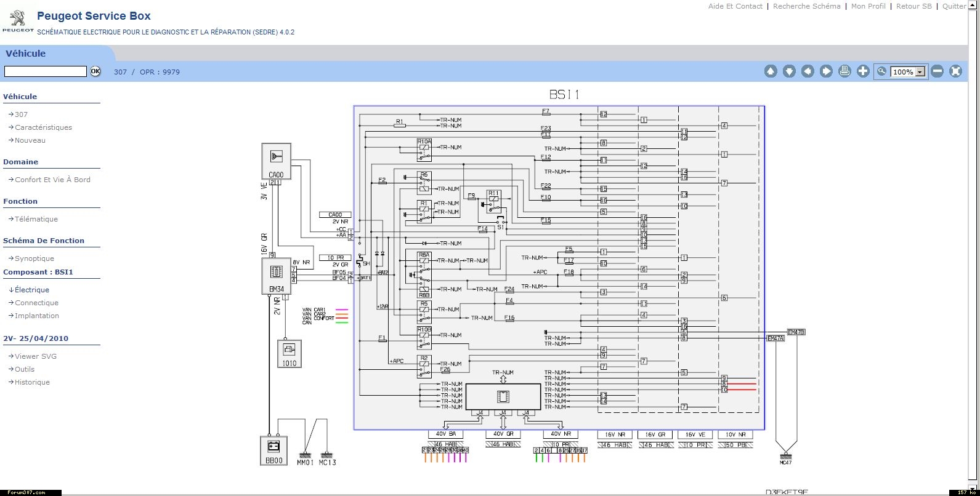Open Aide Et Contact menu link

point(735,6)
